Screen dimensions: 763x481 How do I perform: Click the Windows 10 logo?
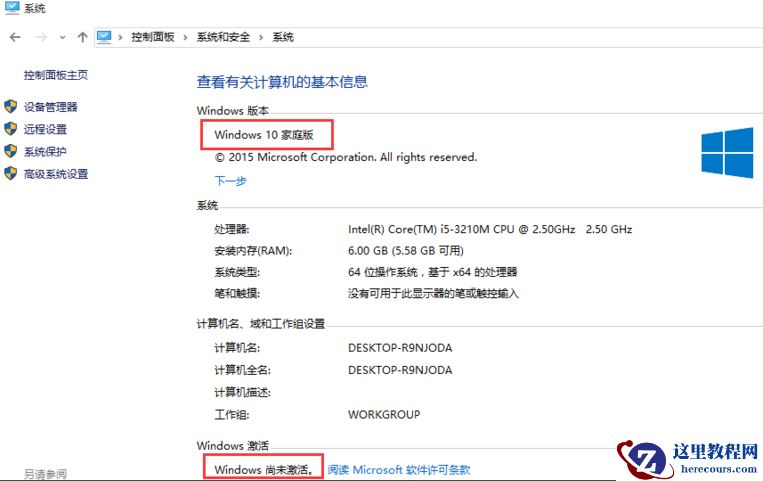click(x=727, y=153)
